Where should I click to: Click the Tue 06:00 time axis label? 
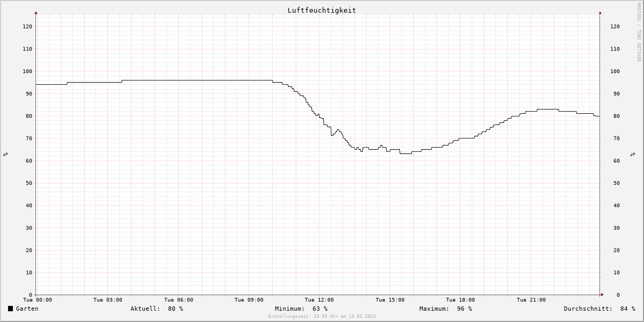[x=179, y=300]
